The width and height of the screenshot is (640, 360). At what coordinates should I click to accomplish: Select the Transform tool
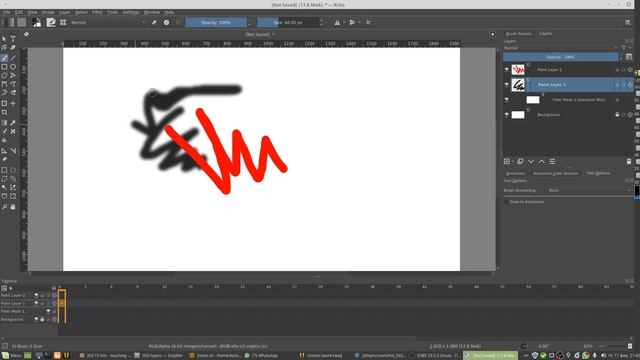tap(4, 103)
